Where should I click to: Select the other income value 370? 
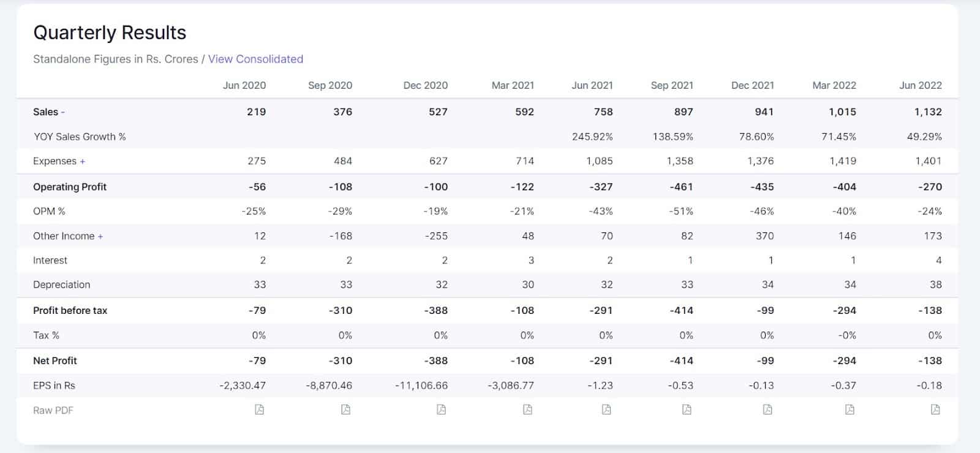click(x=765, y=236)
